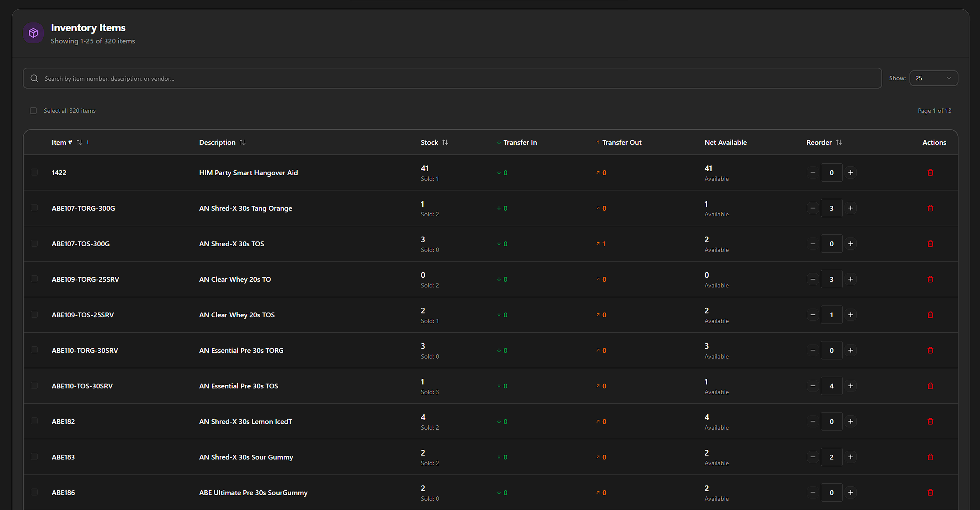
Task: Click Showing 1-25 of 320 items text
Action: click(93, 41)
